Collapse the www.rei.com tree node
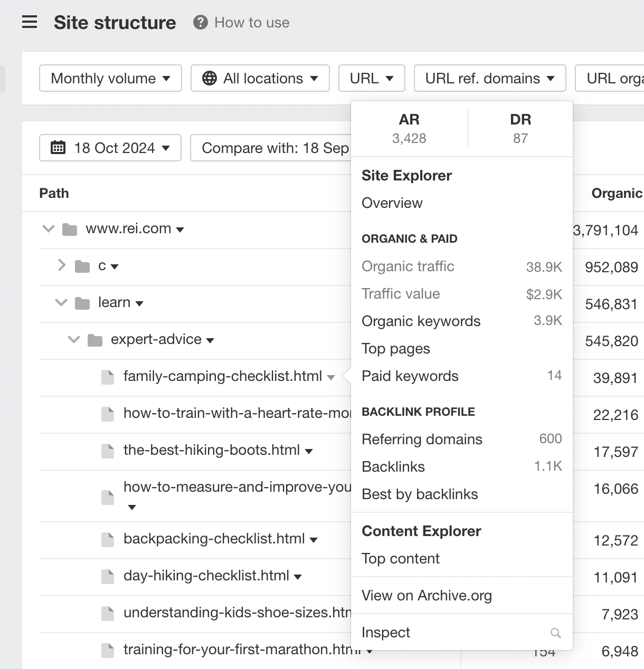Image resolution: width=644 pixels, height=669 pixels. click(49, 229)
